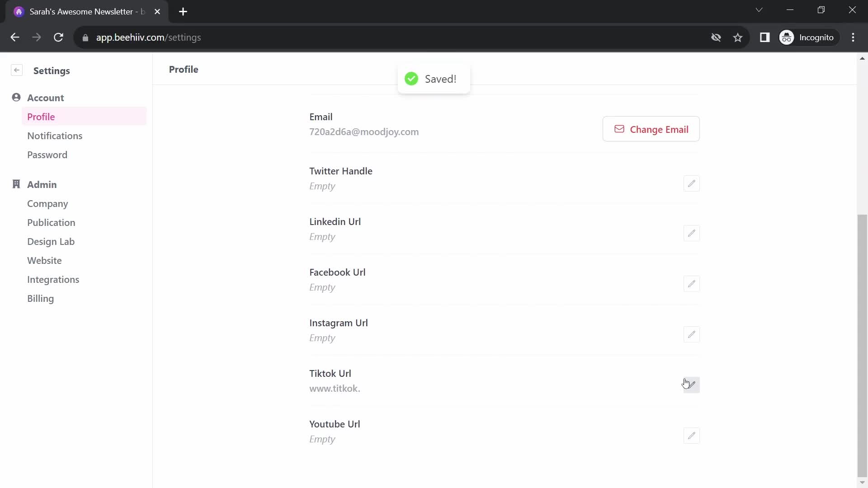Click the Change Email button

pos(651,129)
